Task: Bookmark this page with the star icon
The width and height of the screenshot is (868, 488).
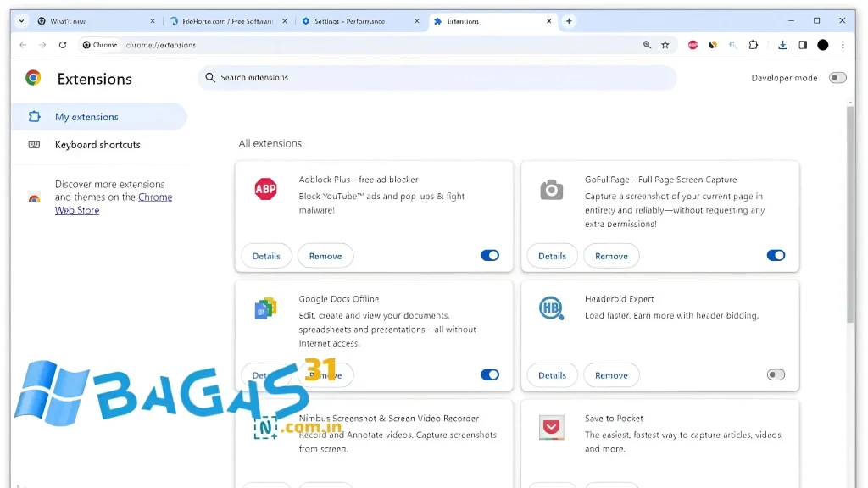Action: tap(665, 45)
